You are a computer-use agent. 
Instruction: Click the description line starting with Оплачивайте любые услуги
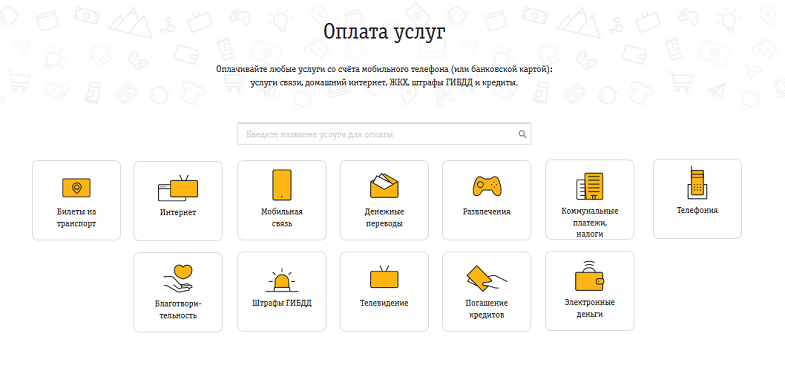point(384,69)
